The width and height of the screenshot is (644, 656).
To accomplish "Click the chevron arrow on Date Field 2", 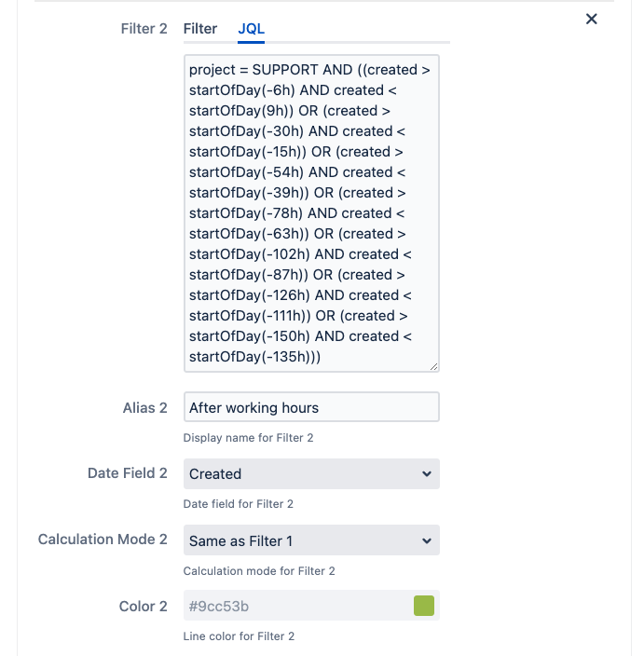I will 427,473.
